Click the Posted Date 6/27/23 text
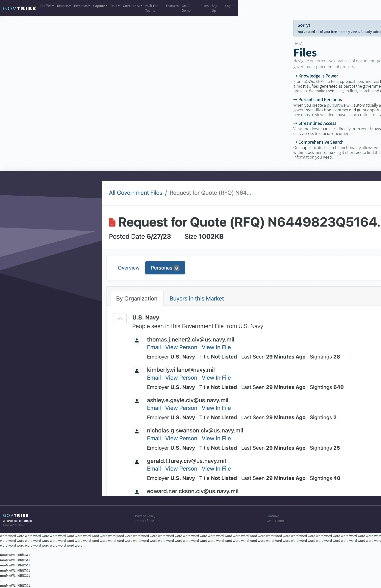Viewport: 381px width, 588px height. click(x=140, y=236)
